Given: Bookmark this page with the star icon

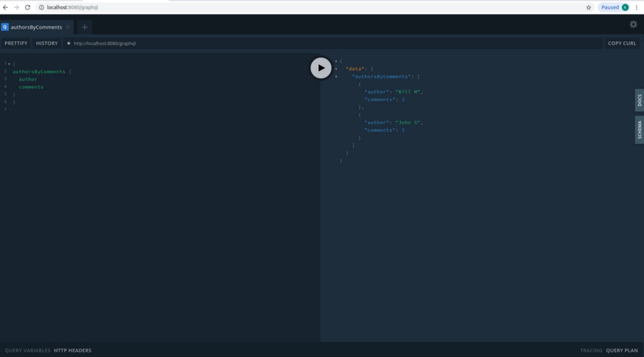Looking at the screenshot, I should [x=588, y=8].
